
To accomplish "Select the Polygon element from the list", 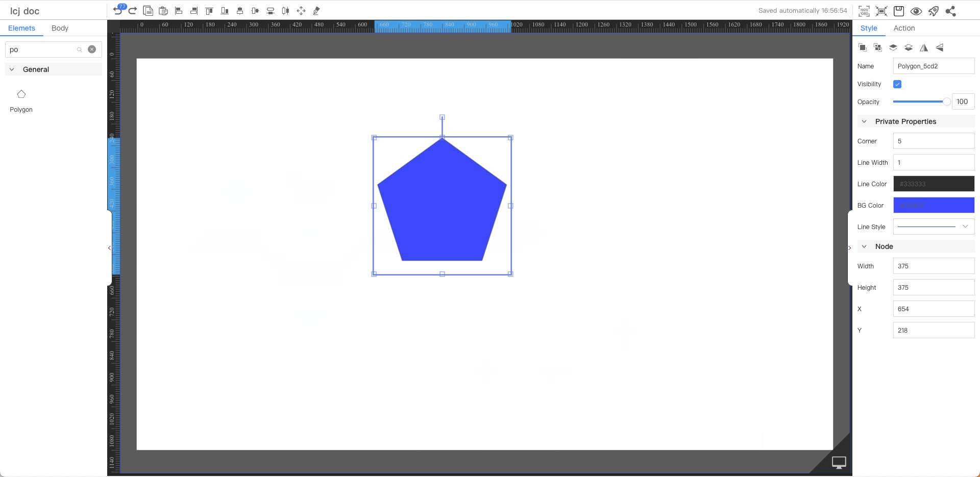I will point(21,101).
